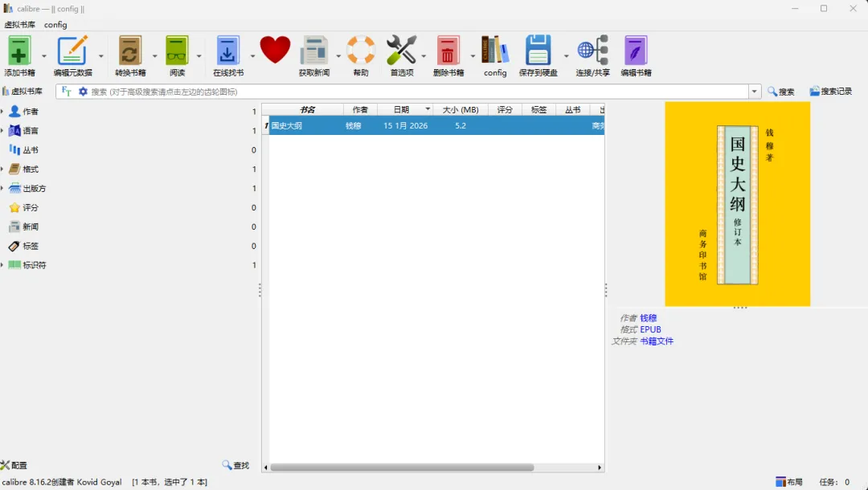Click the Add books (添加书籍) icon

click(19, 51)
